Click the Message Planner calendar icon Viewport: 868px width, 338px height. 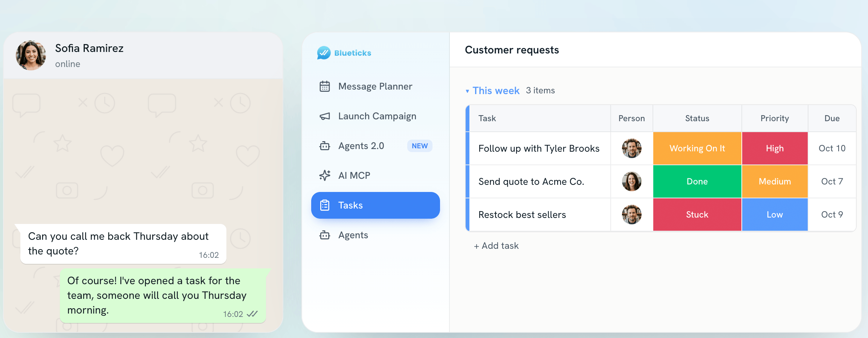325,87
